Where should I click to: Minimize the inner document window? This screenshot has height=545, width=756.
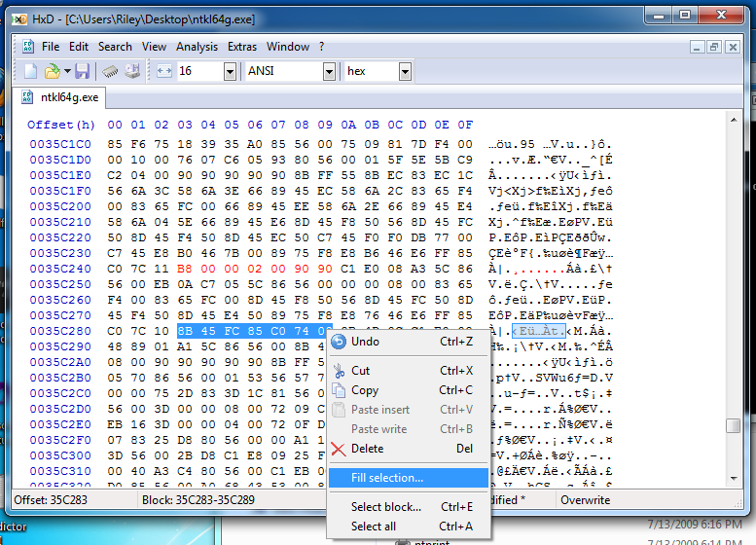(697, 47)
